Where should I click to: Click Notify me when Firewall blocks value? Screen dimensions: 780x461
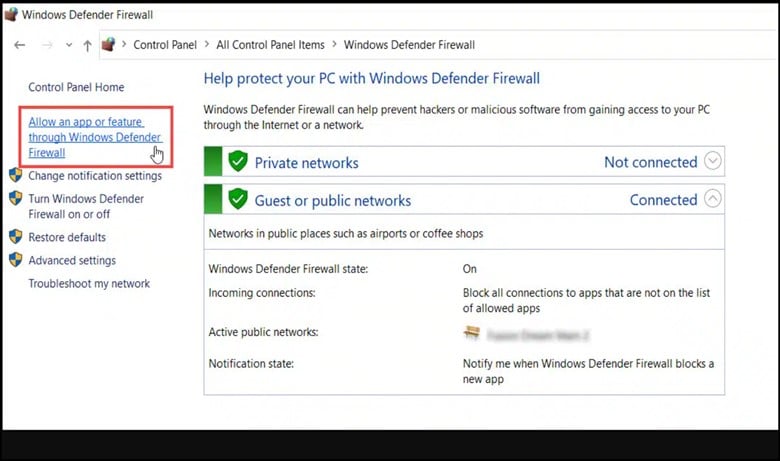point(588,371)
